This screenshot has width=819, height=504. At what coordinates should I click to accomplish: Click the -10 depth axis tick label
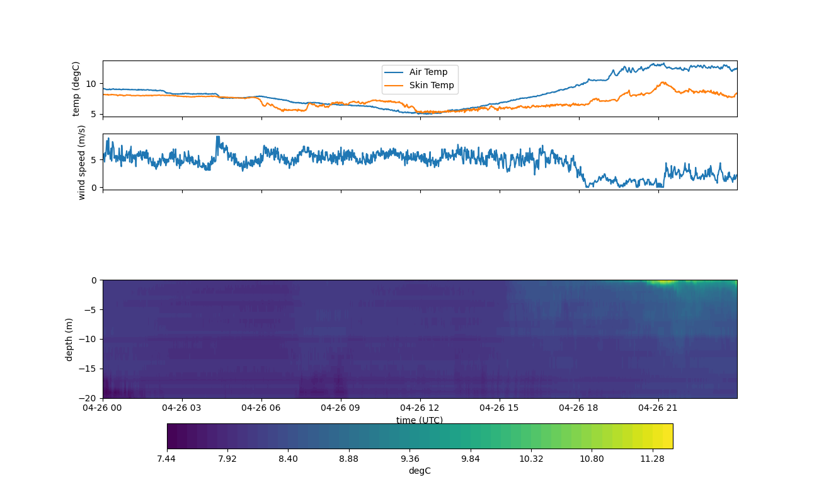[x=90, y=339]
